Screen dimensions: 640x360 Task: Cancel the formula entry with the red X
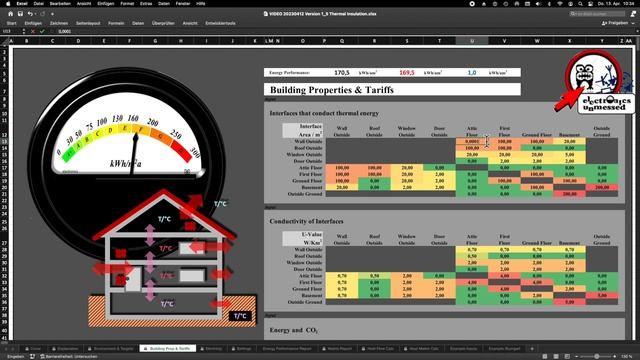33,31
